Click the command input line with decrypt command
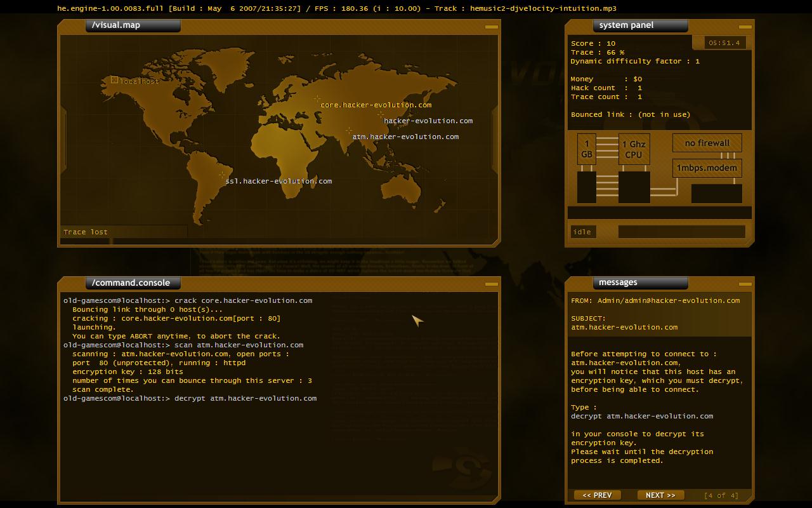Screen dimensions: 812x508 click(x=190, y=398)
